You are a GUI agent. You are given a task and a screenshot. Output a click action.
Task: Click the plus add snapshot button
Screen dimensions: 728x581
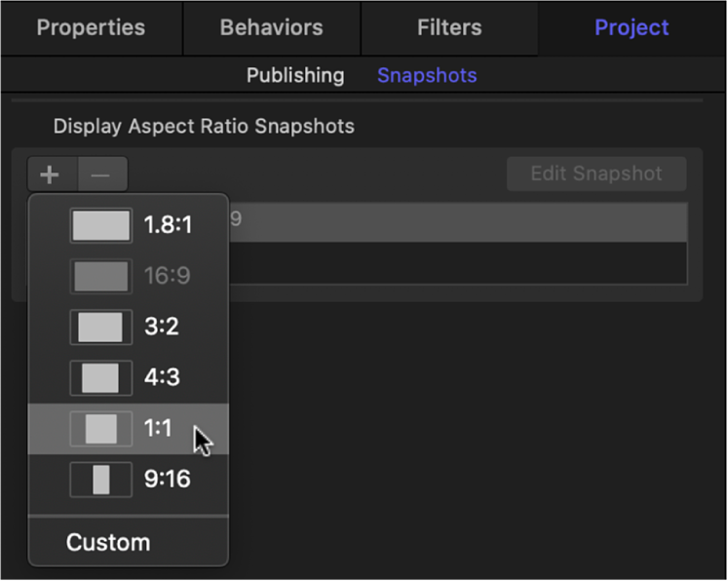point(51,175)
